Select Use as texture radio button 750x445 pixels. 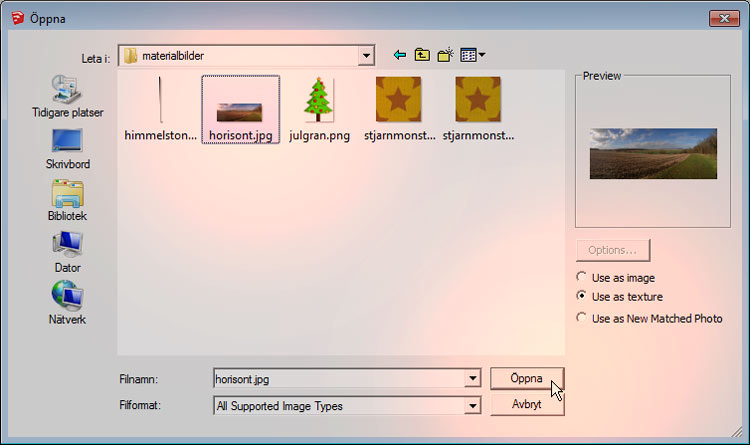(x=581, y=296)
